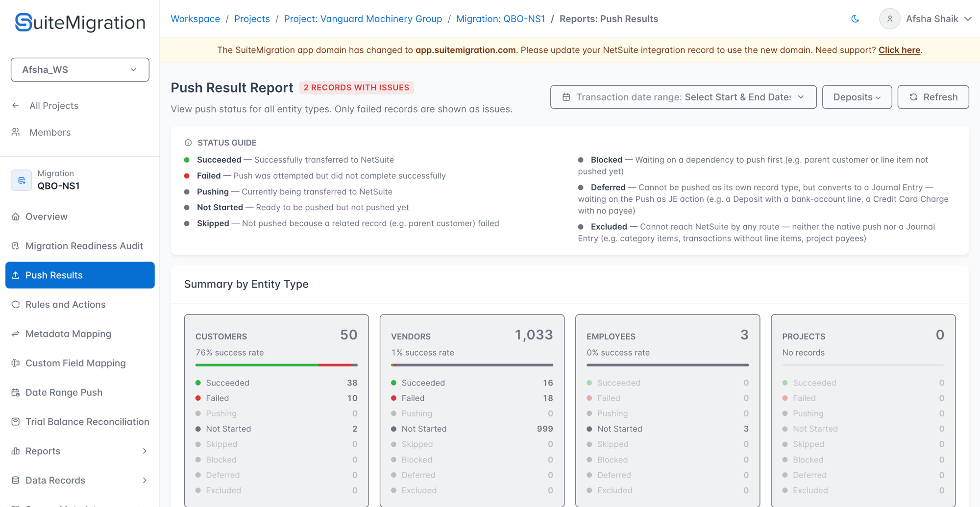
Task: Open Afsha Shaik account menu chevron
Action: (x=968, y=19)
